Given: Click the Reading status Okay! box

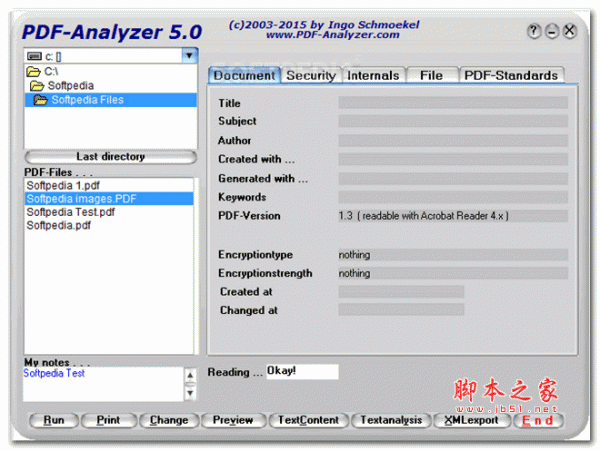Looking at the screenshot, I should click(302, 371).
